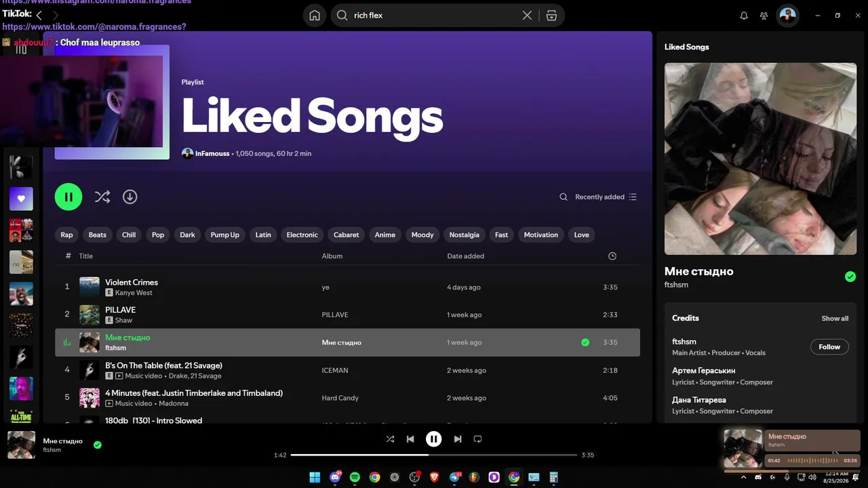This screenshot has height=488, width=868.
Task: Open the ICEMAN album link
Action: [335, 371]
